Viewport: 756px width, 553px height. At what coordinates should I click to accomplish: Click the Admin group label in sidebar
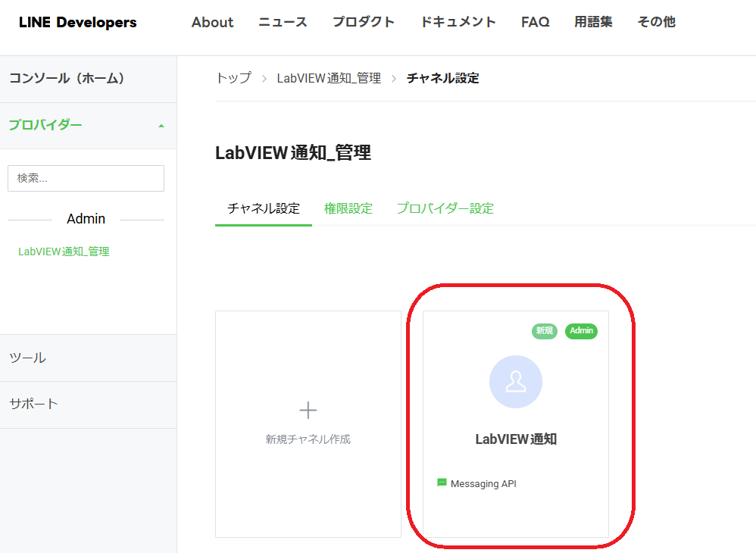click(x=86, y=219)
